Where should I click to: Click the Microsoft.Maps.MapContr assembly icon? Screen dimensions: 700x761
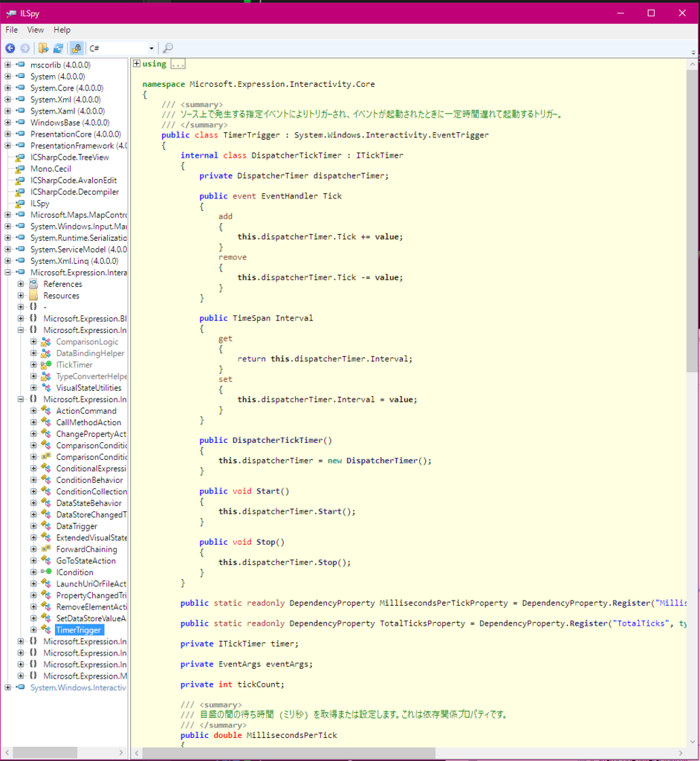tap(20, 215)
